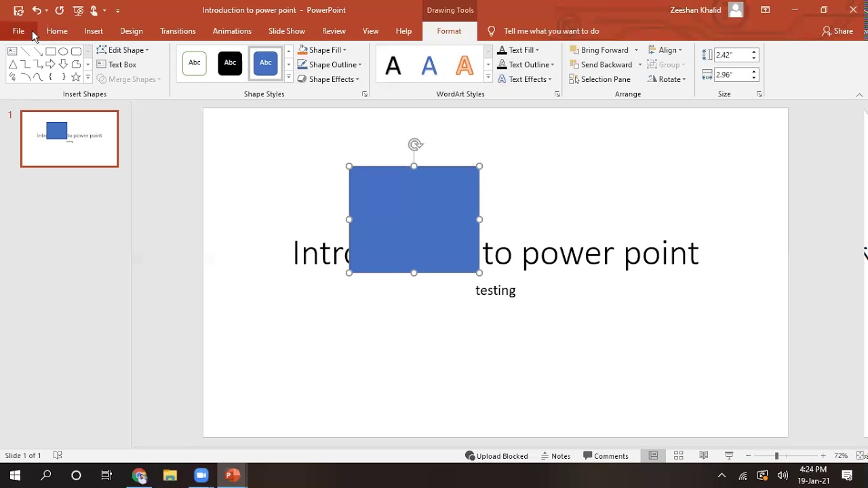Screen dimensions: 868x488
Task: Select slide 1 thumbnail
Action: [69, 139]
